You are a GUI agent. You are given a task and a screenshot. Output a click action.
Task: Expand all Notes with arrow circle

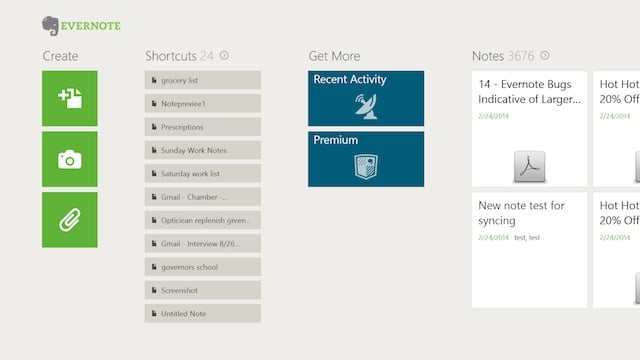pos(545,55)
